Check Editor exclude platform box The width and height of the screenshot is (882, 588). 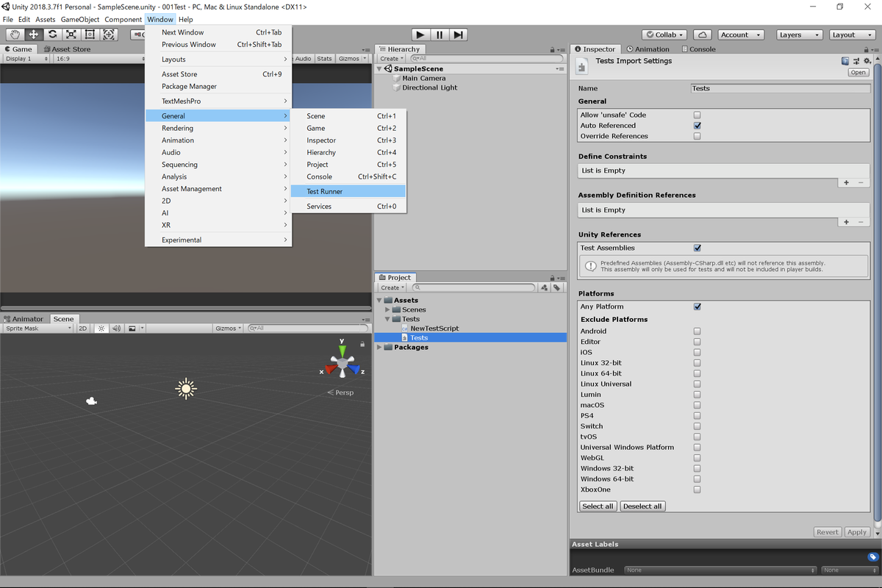697,342
